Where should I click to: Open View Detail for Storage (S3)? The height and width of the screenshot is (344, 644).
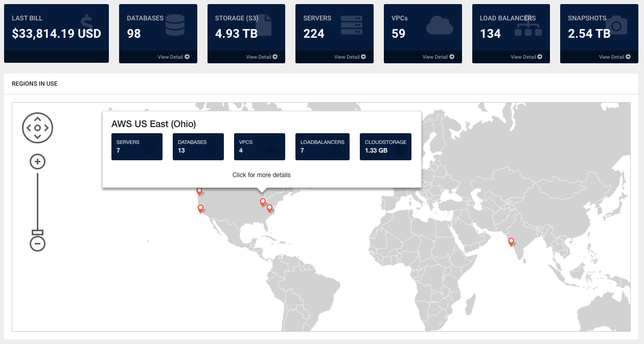click(x=262, y=57)
